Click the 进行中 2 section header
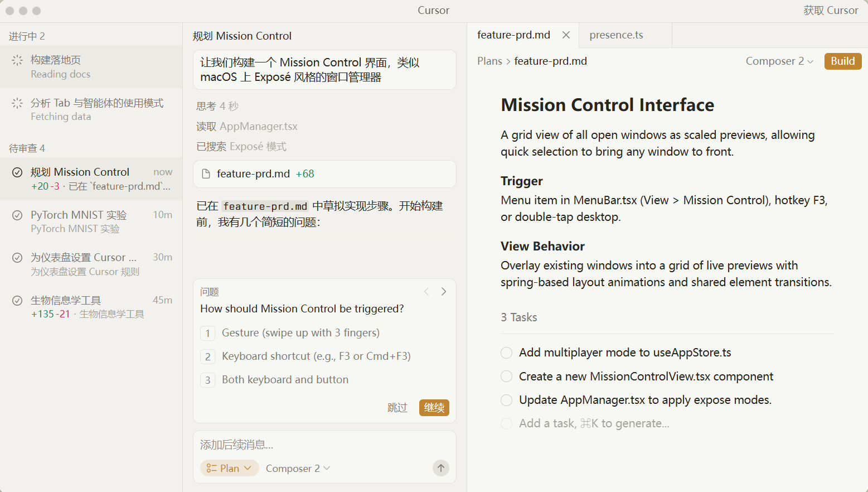Image resolution: width=868 pixels, height=492 pixels. [27, 37]
